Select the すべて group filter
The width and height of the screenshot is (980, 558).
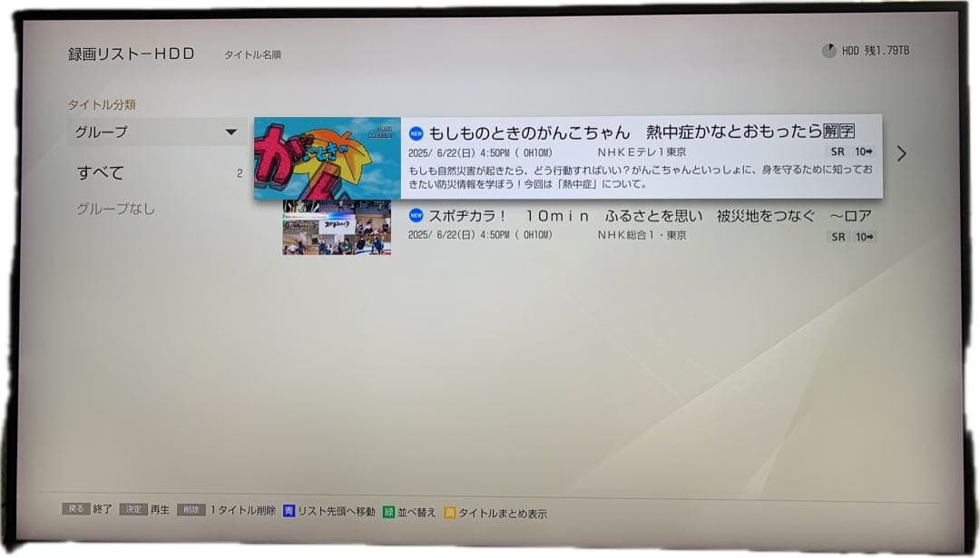[x=100, y=172]
